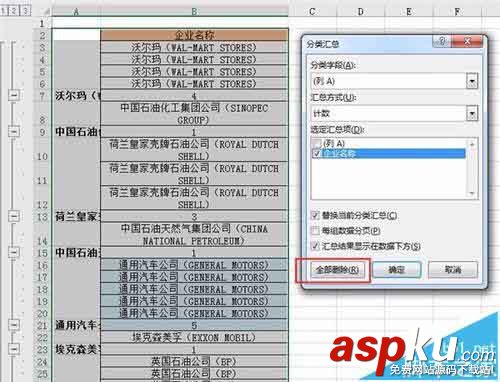Image resolution: width=500 pixels, height=382 pixels.
Task: Uncheck the 企业名称 item in 选定汇总项 list
Action: (316, 153)
